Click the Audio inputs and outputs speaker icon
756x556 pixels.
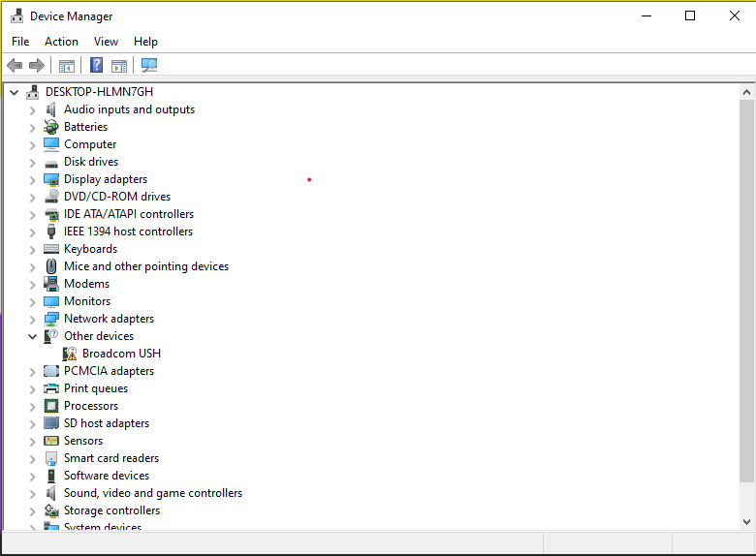(51, 109)
